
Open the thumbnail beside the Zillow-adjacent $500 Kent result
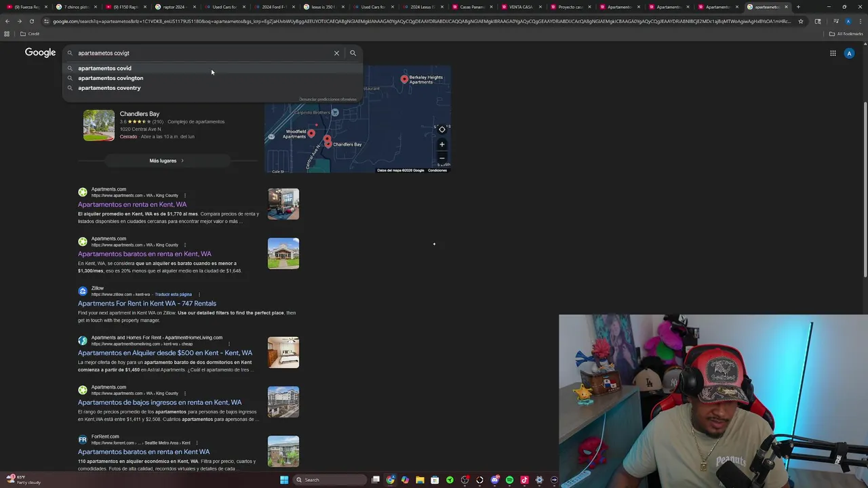283,352
